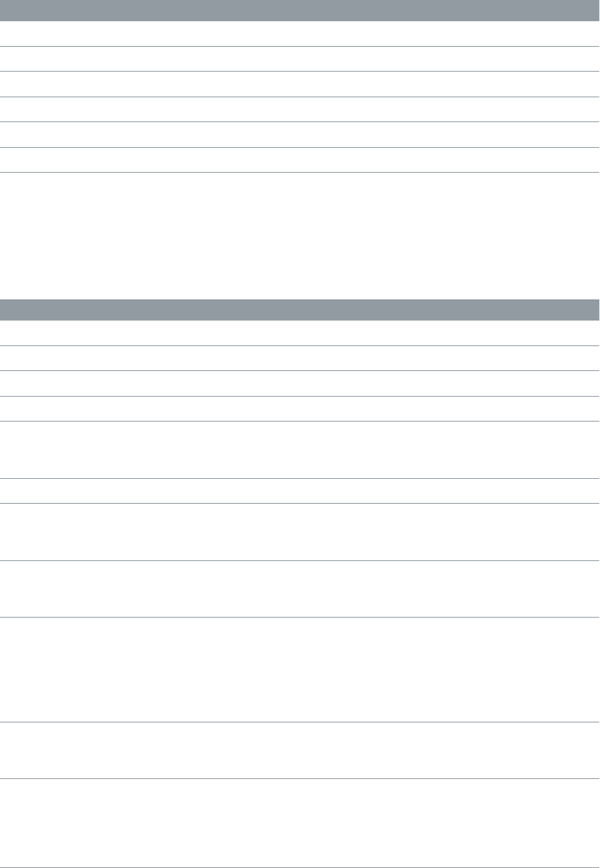600x868 pixels.
Task: Select the third row of the lower table
Action: [300, 383]
